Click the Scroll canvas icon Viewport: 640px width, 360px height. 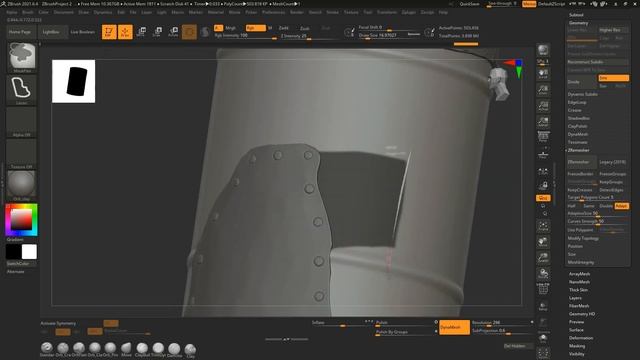(543, 73)
